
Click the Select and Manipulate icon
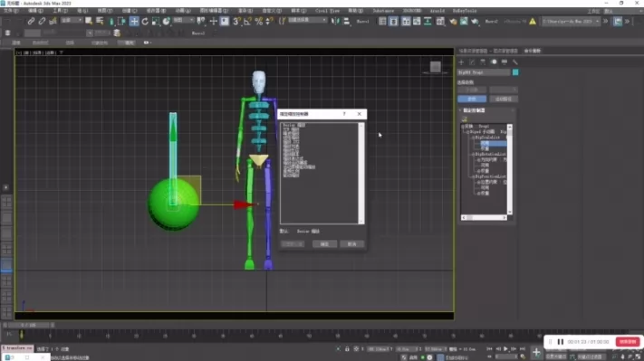pyautogui.click(x=213, y=21)
